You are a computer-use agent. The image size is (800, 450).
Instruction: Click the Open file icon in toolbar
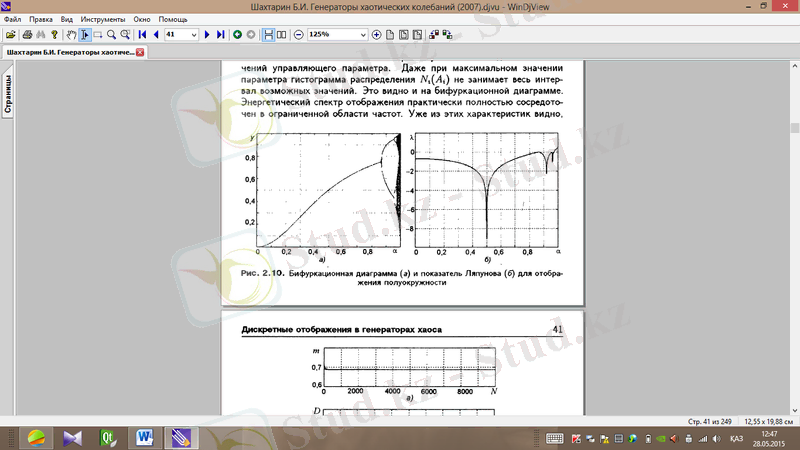point(10,35)
